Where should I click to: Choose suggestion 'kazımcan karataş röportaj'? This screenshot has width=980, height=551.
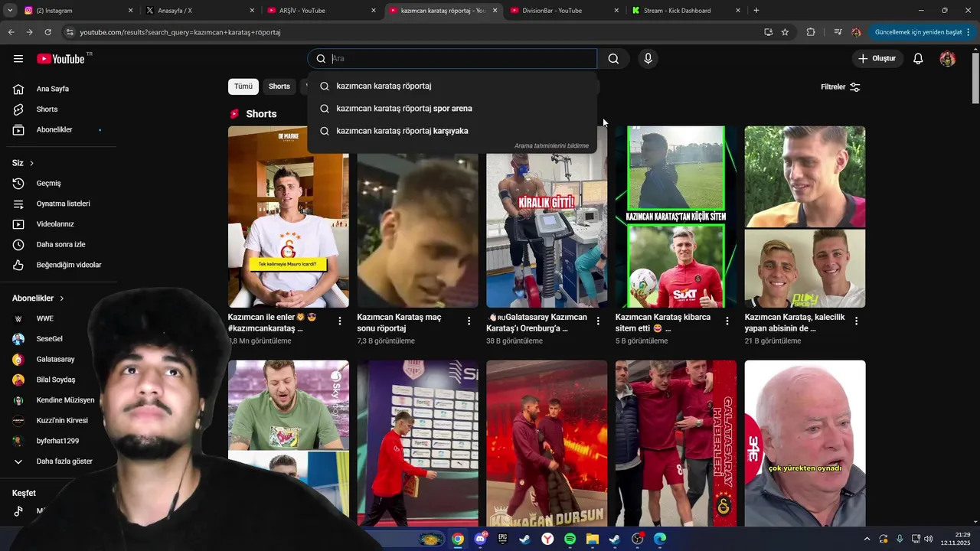coord(452,86)
